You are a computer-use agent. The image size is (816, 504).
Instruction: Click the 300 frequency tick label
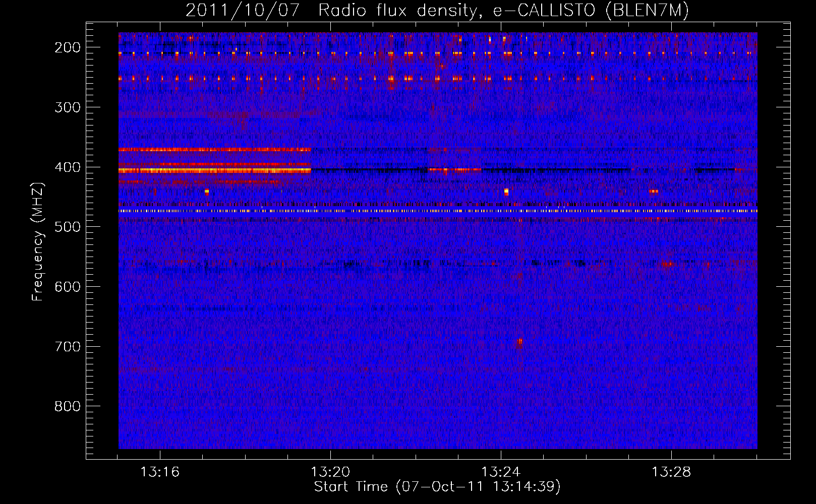point(68,107)
